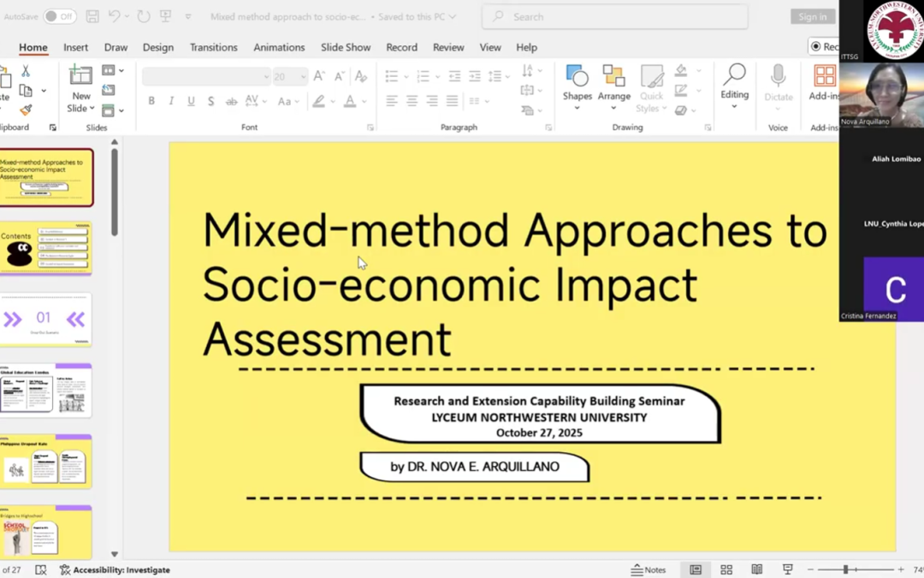Image resolution: width=924 pixels, height=578 pixels.
Task: Cut selection using the scissors icon
Action: (26, 71)
